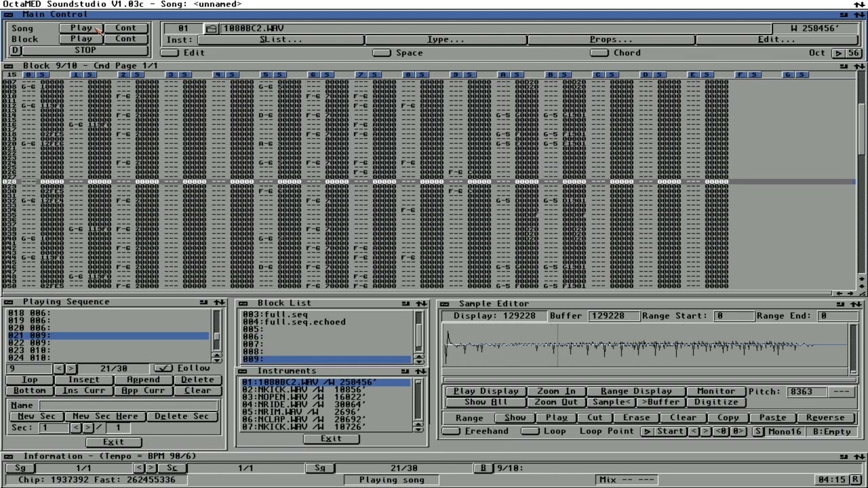The image size is (868, 488).
Task: Continue block playback with Block Cont
Action: pyautogui.click(x=125, y=39)
